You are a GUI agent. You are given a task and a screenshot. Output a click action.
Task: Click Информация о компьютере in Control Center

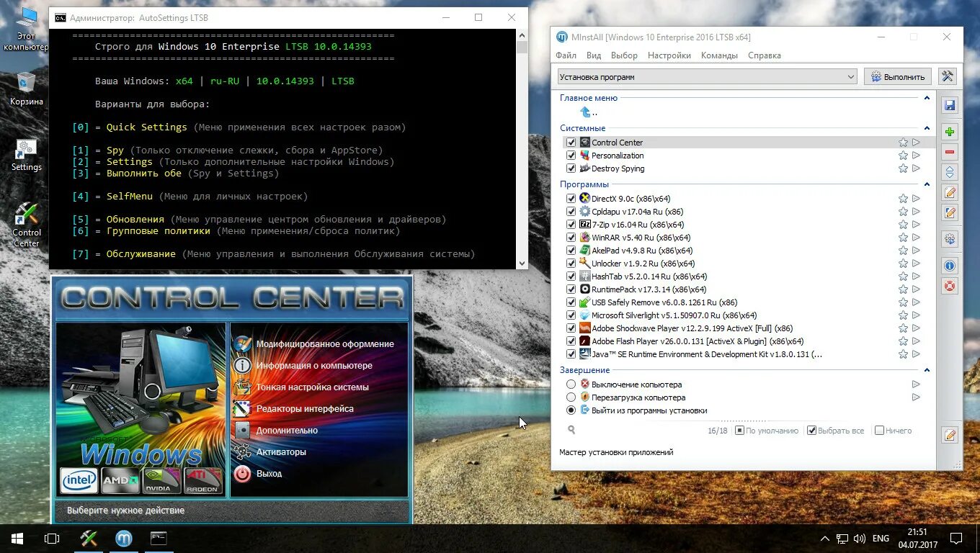[x=314, y=366]
